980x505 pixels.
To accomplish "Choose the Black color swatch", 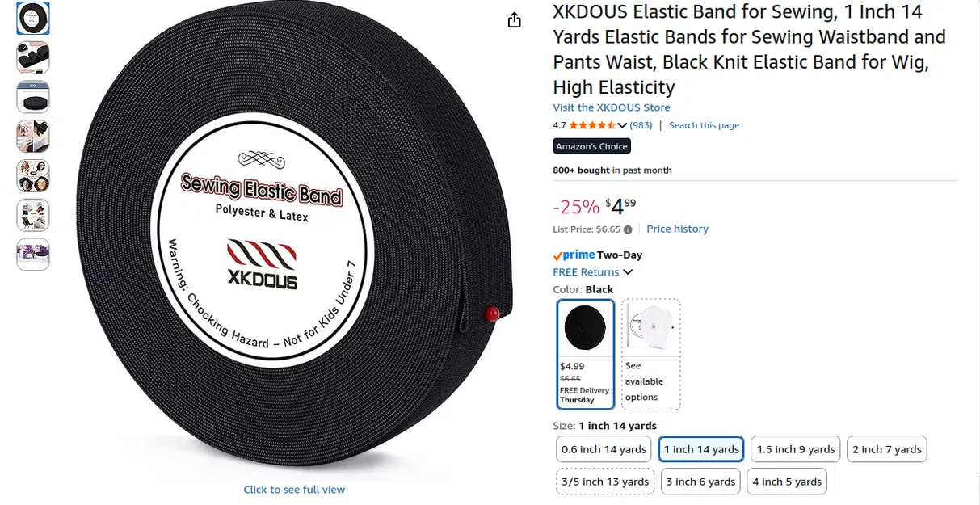I will tap(586, 354).
